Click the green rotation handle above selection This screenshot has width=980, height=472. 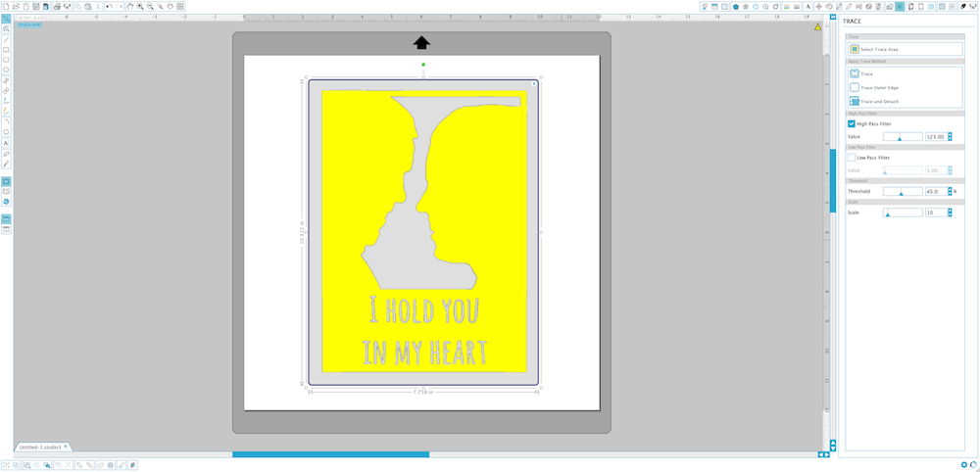pos(423,65)
